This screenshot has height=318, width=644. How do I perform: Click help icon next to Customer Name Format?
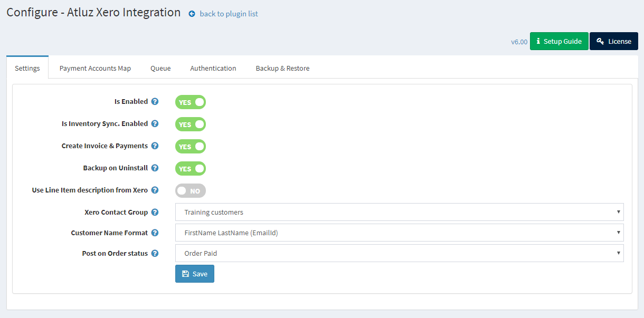(x=155, y=233)
